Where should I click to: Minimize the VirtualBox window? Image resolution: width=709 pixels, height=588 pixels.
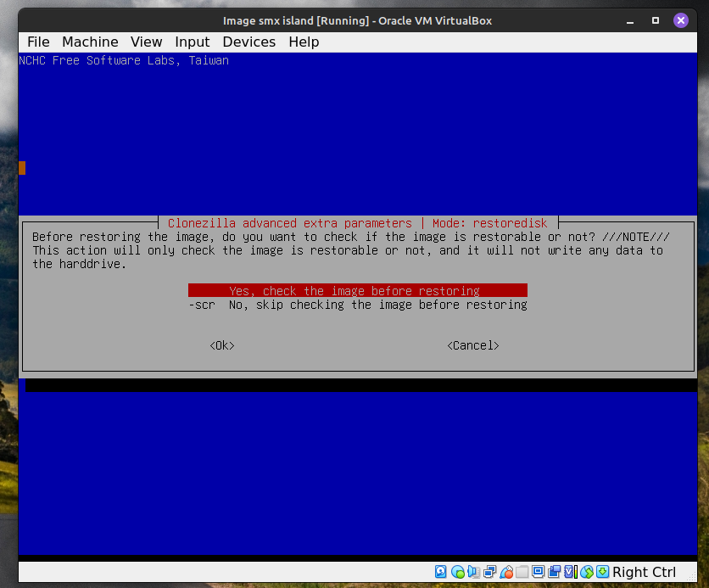click(x=630, y=21)
